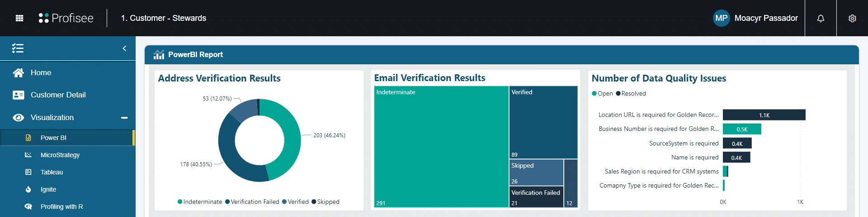Click the PowerBI Report chart icon

159,55
